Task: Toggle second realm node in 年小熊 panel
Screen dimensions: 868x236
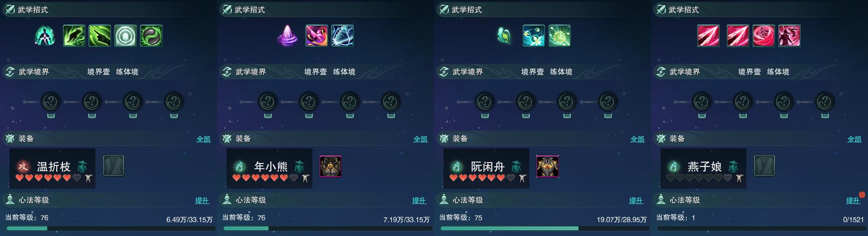Action: pos(309,102)
